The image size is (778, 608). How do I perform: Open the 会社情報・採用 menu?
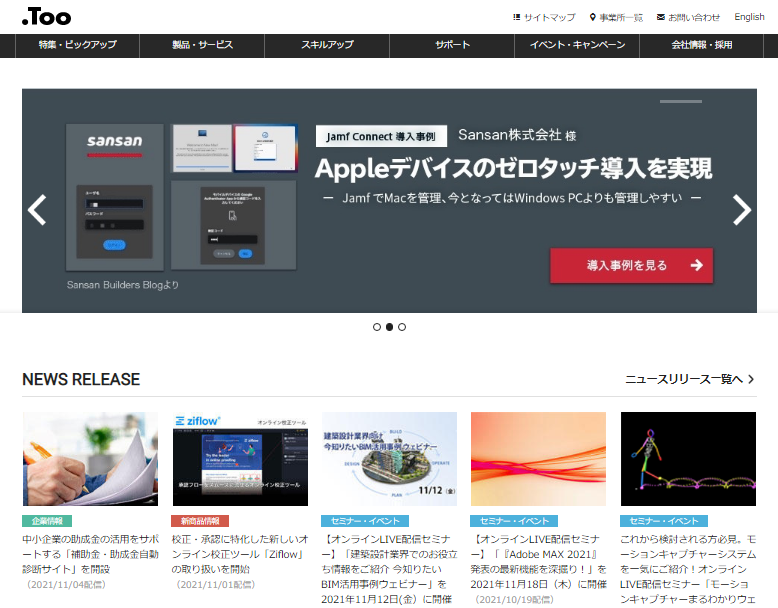click(702, 45)
